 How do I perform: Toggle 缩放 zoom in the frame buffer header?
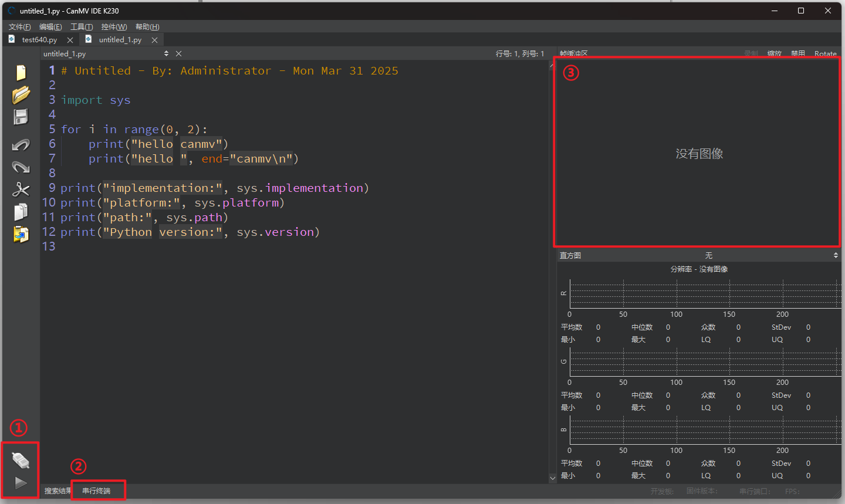[x=774, y=53]
